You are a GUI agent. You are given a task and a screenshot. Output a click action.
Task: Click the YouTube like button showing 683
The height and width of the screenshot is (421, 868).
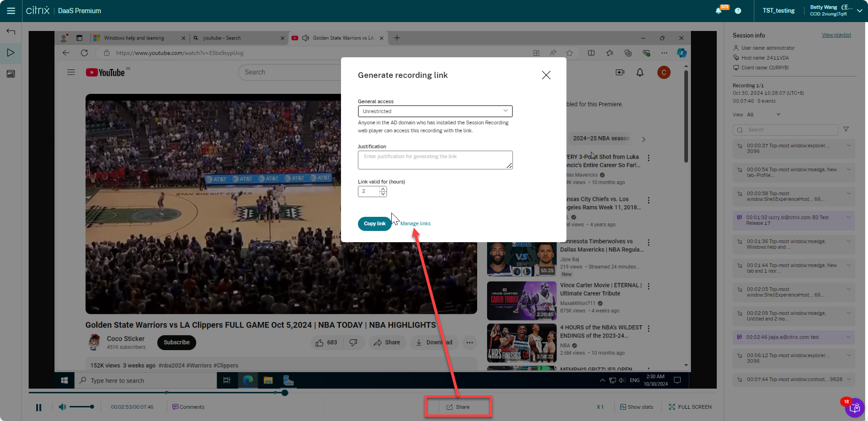[x=326, y=343]
